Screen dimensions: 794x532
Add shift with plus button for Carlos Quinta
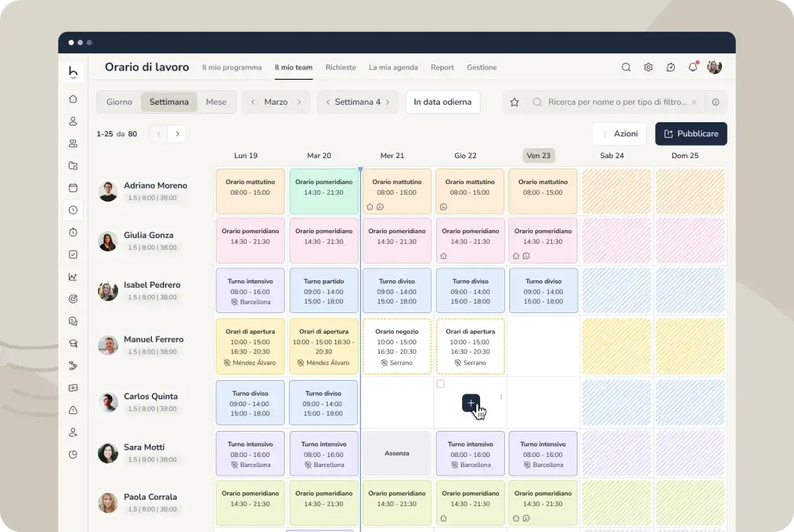[471, 403]
